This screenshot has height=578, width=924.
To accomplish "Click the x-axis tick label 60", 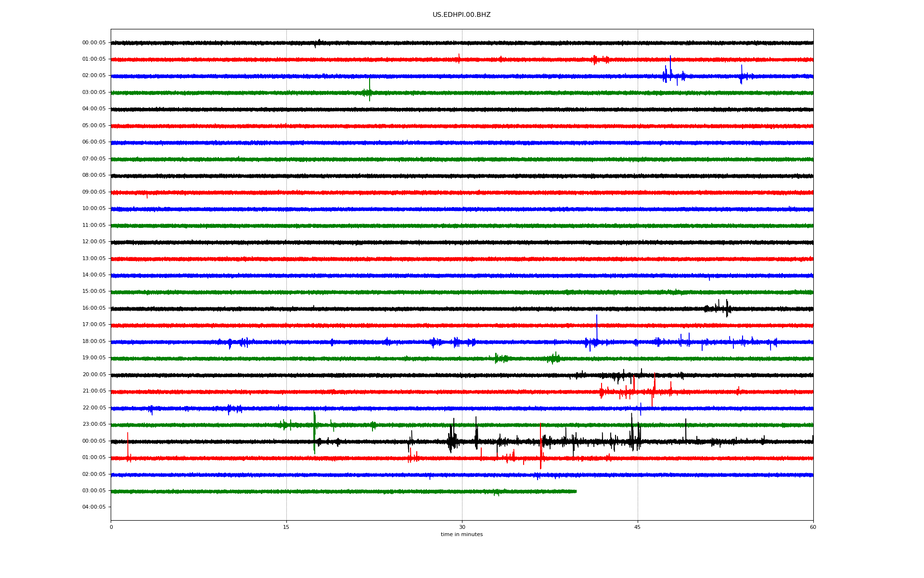I will point(813,527).
